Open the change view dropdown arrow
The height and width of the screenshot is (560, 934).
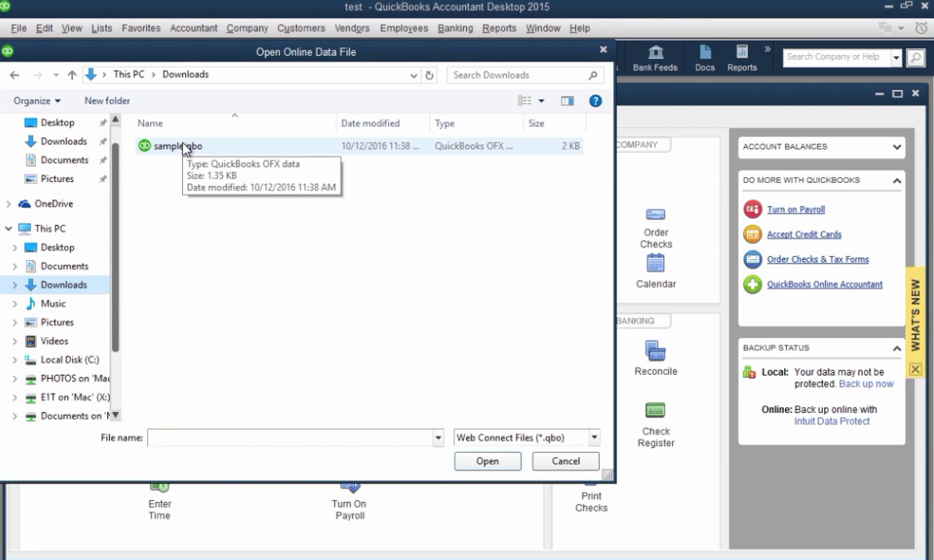click(x=542, y=101)
